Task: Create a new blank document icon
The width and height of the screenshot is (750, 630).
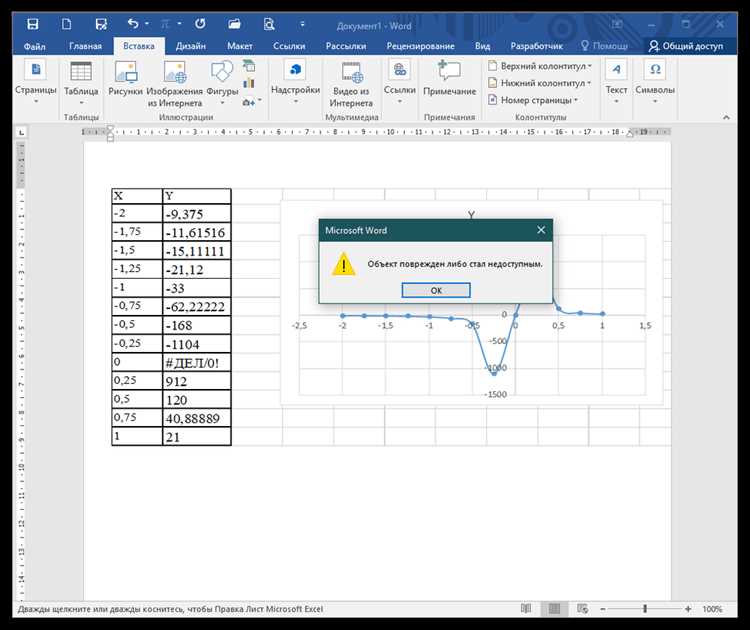Action: 66,24
